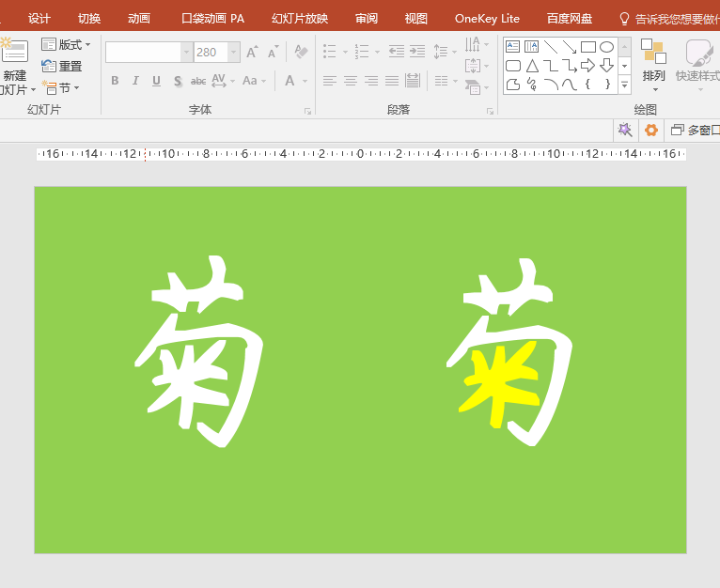This screenshot has height=588, width=720.
Task: Open the 视图 tab
Action: click(416, 19)
